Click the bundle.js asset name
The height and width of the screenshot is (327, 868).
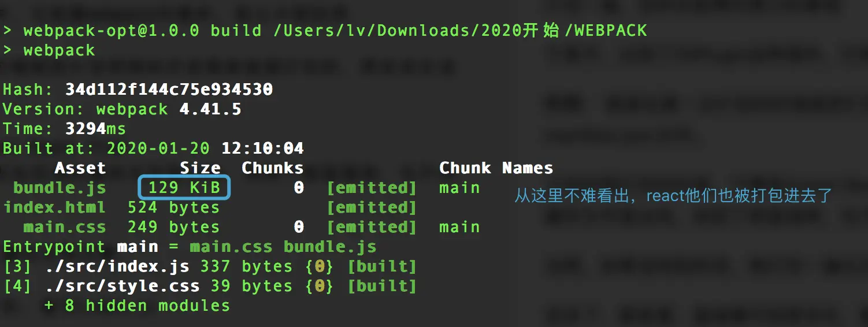click(60, 188)
